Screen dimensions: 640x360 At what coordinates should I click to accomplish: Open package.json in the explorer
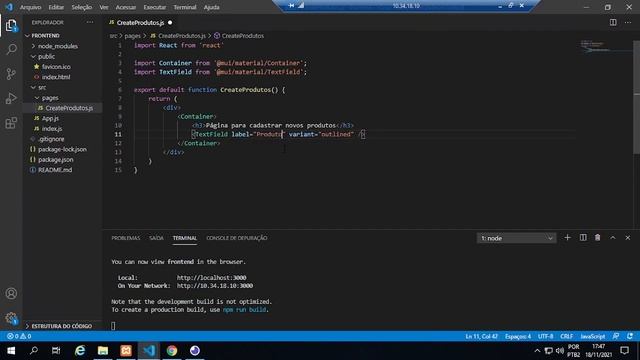coord(56,160)
